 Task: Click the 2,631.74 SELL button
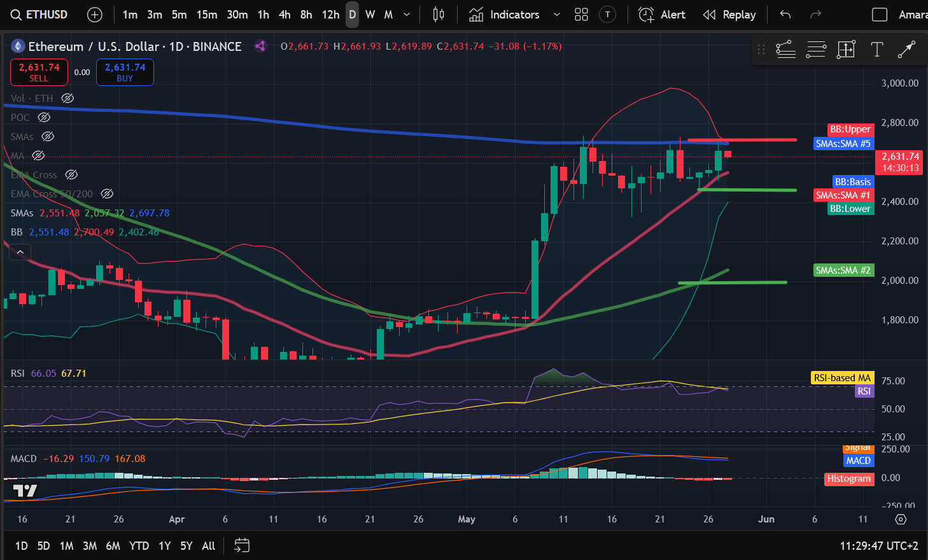point(39,72)
